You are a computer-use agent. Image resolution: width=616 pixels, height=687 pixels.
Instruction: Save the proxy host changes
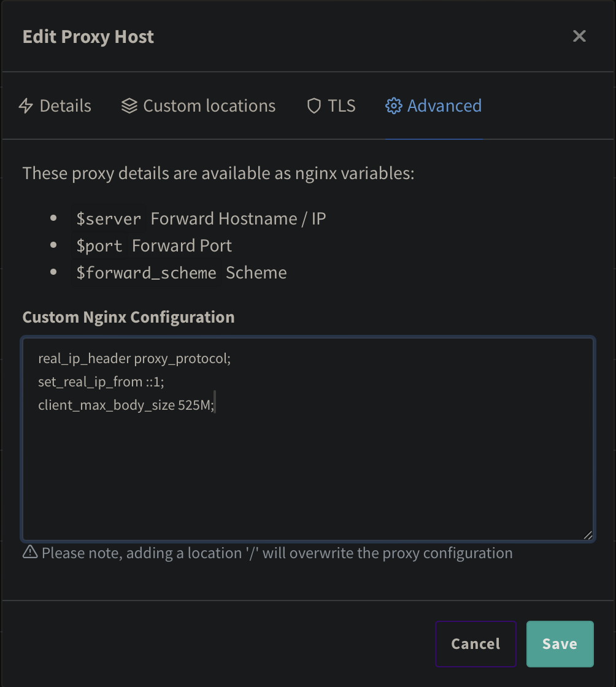tap(560, 643)
